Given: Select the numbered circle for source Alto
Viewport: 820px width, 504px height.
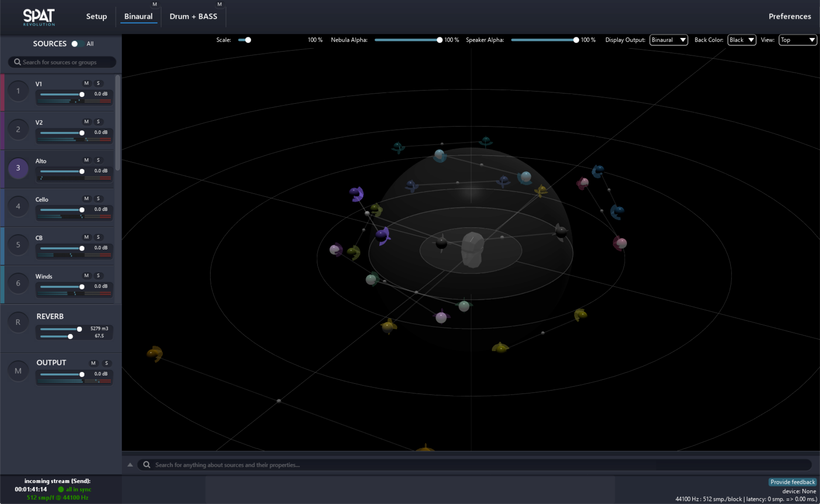Looking at the screenshot, I should (18, 168).
